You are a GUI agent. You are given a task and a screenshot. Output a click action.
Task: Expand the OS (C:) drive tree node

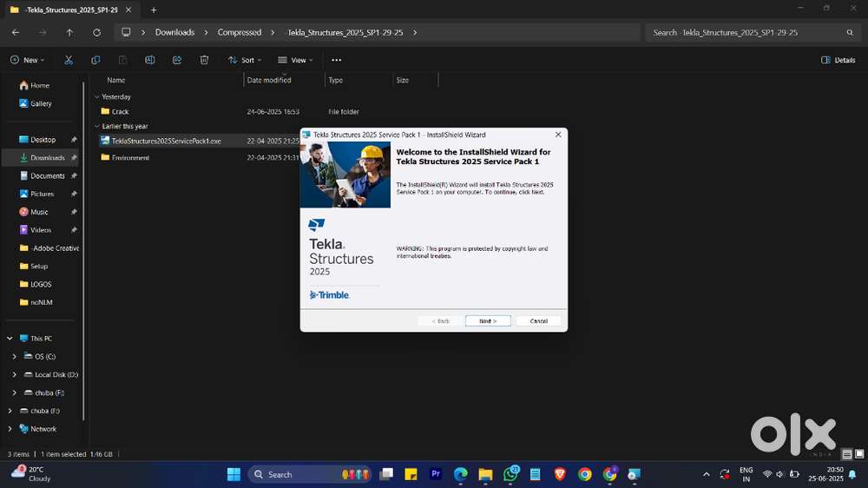point(15,357)
